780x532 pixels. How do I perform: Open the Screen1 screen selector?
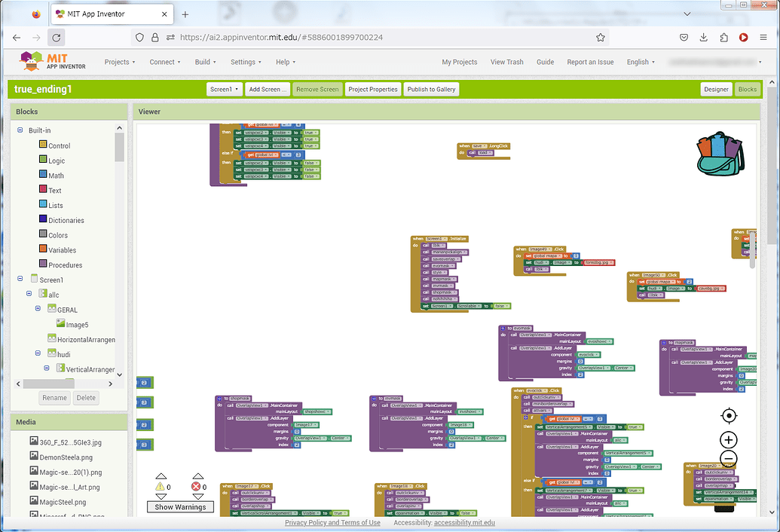(x=224, y=89)
